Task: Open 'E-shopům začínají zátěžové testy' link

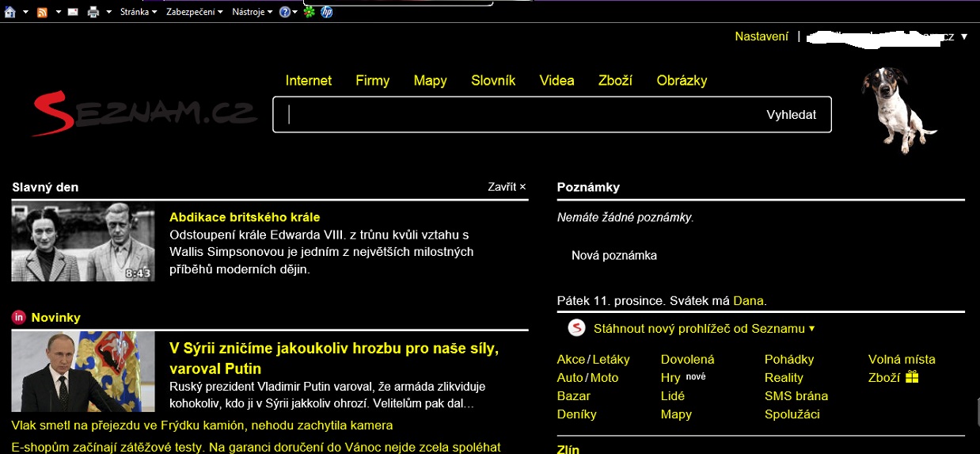Action: [256, 447]
